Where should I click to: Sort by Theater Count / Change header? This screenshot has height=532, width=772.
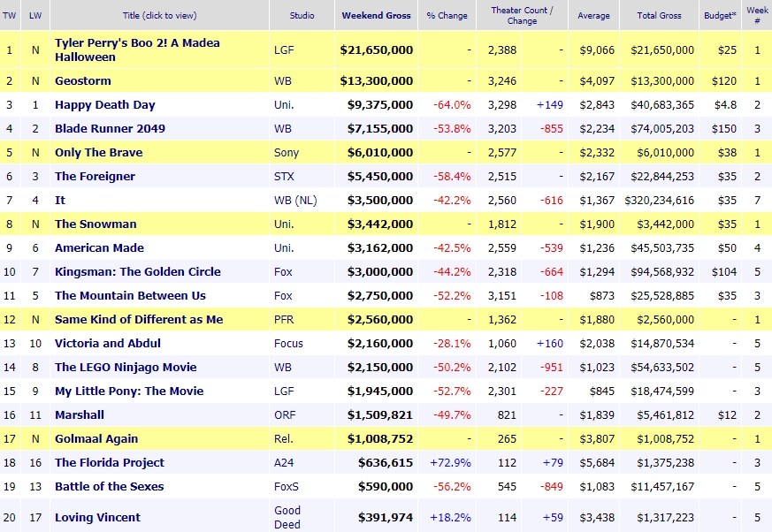pyautogui.click(x=522, y=15)
